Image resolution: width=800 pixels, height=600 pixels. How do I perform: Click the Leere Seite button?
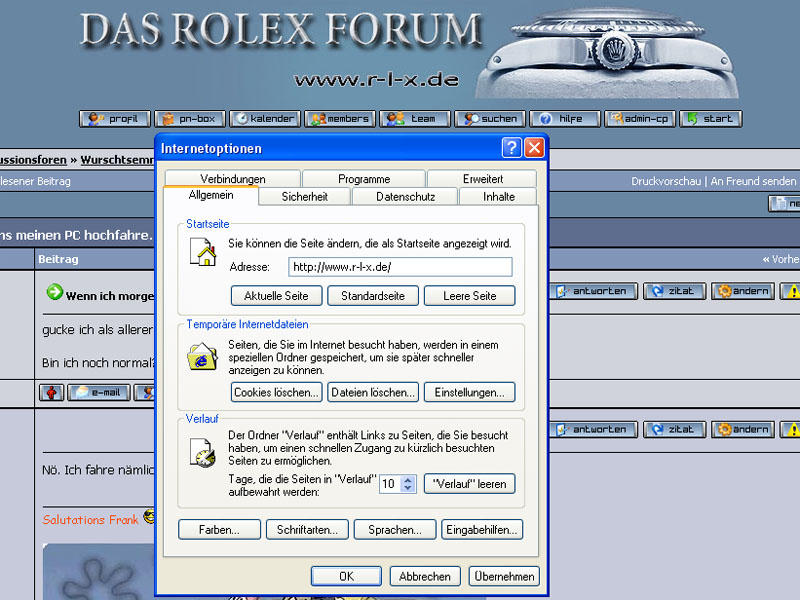[x=469, y=296]
